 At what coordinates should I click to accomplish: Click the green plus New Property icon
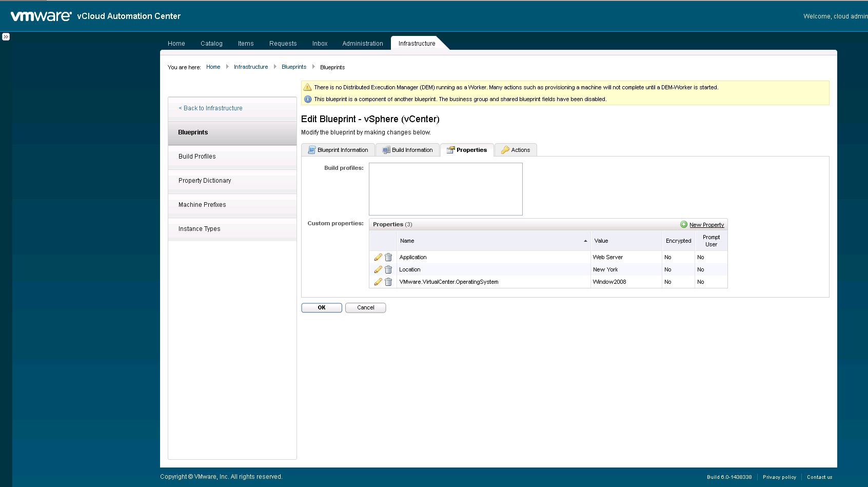683,224
